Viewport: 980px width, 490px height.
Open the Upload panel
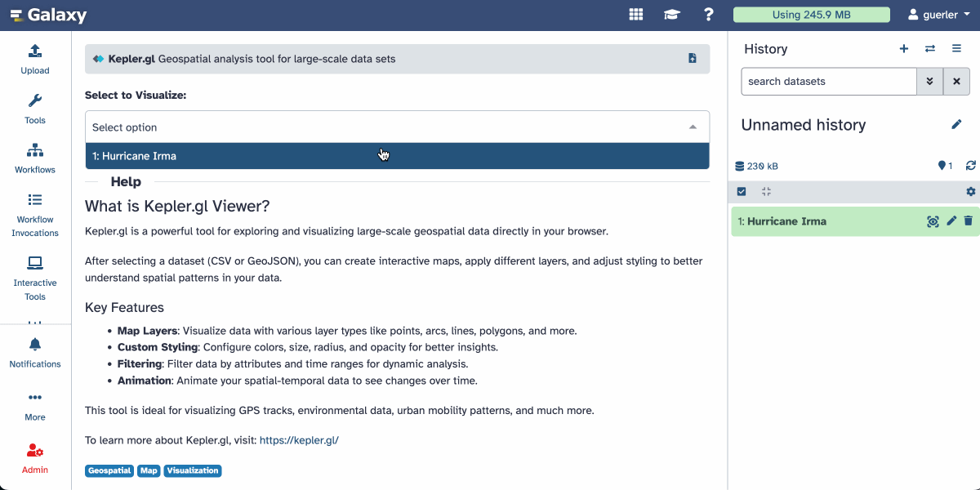(35, 59)
